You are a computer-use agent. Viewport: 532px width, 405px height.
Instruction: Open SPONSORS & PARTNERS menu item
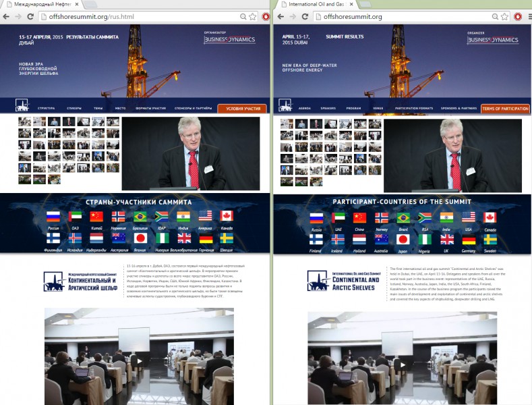pyautogui.click(x=459, y=109)
